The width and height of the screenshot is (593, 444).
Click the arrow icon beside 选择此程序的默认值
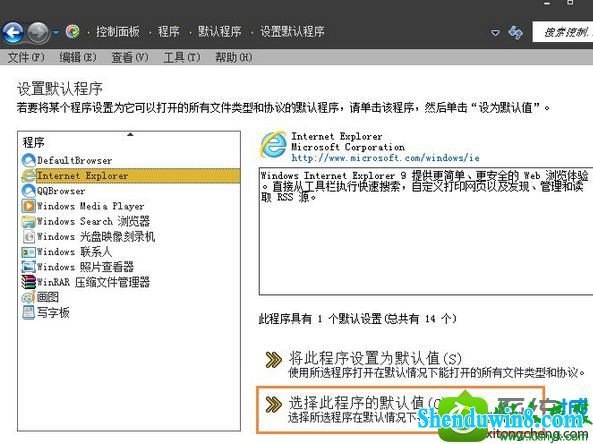[x=273, y=404]
